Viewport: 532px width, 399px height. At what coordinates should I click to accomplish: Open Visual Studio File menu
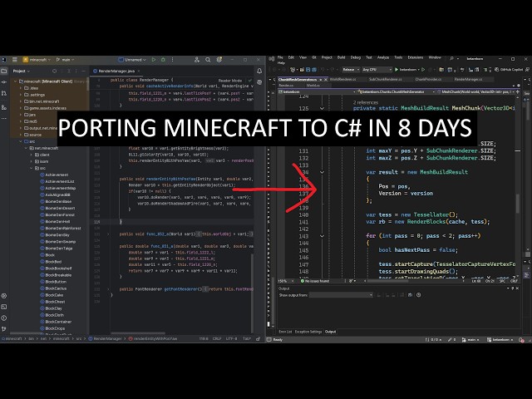(x=280, y=57)
